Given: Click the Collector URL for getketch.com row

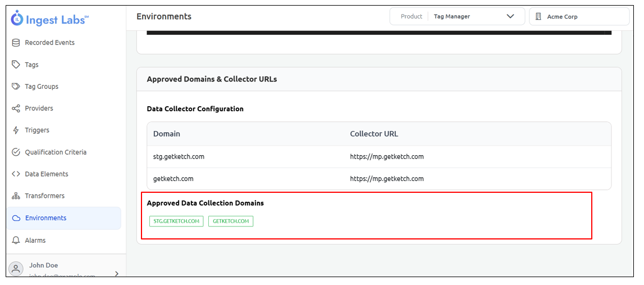Looking at the screenshot, I should click(387, 179).
